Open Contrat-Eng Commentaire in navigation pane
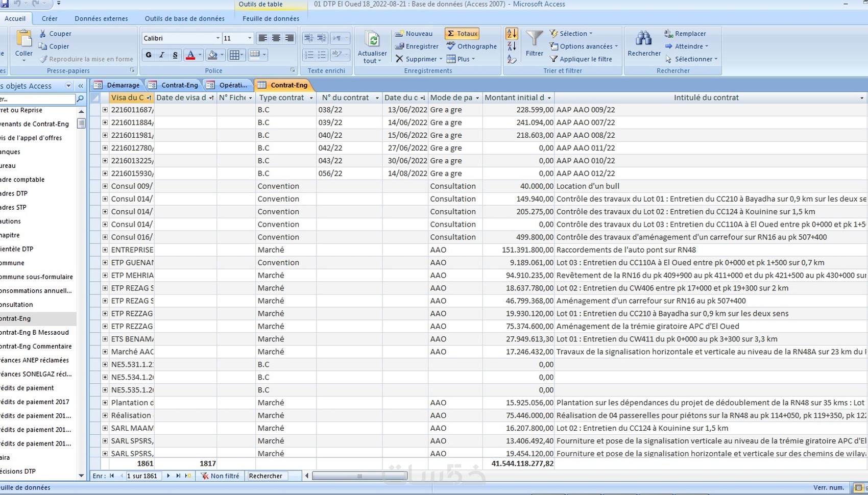The width and height of the screenshot is (868, 495). (36, 346)
